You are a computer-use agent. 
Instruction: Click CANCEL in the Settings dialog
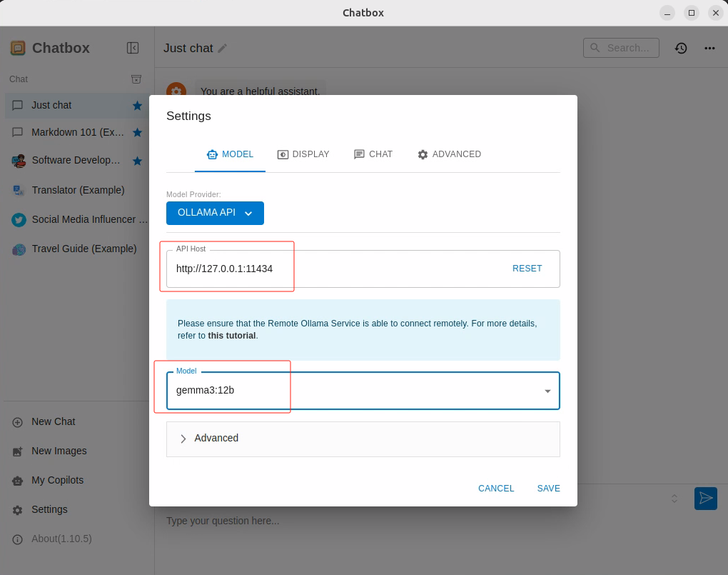(x=496, y=489)
